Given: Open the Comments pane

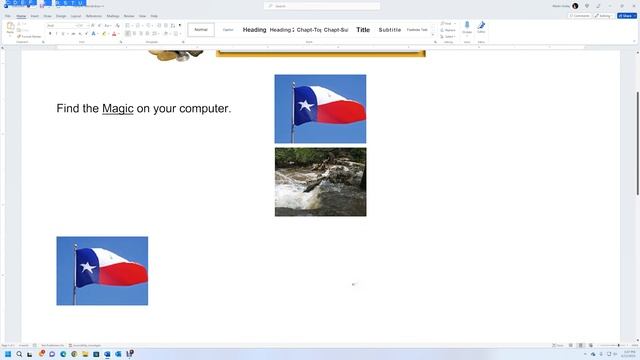Looking at the screenshot, I should 579,16.
